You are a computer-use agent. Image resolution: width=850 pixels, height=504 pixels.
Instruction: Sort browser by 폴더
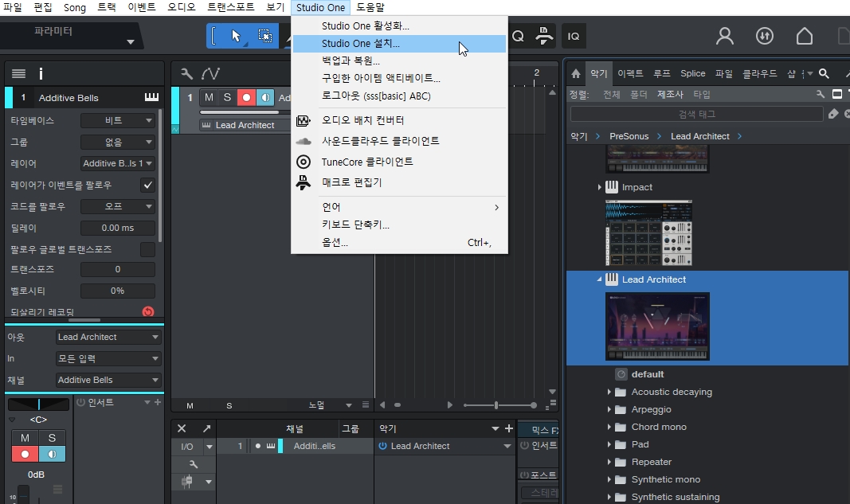639,94
